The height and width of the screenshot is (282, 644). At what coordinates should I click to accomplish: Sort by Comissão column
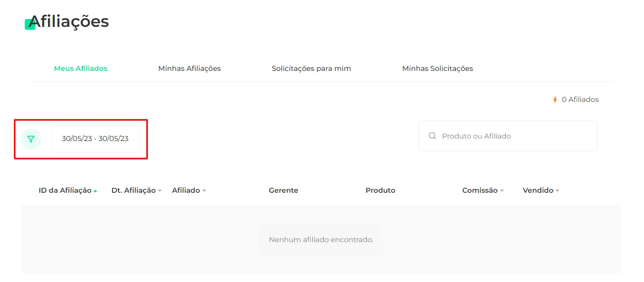pyautogui.click(x=483, y=190)
